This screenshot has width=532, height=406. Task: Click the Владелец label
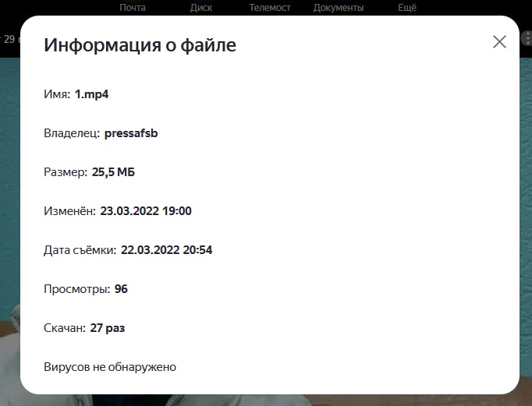pos(72,133)
